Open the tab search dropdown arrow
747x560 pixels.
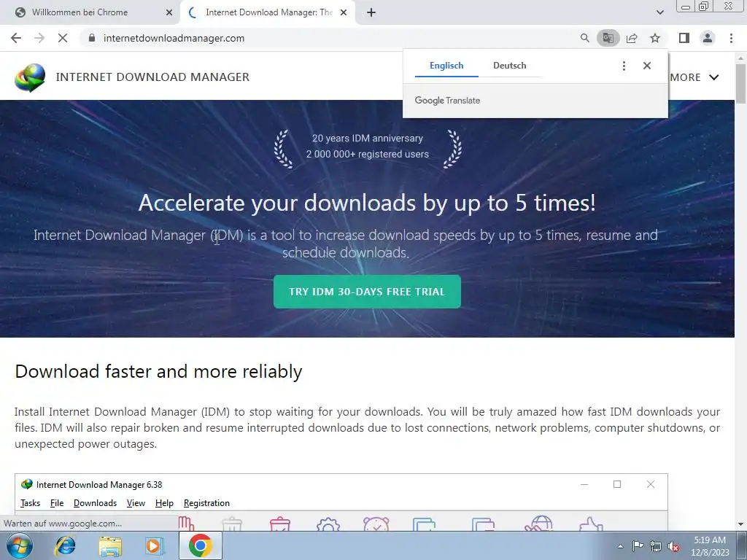pyautogui.click(x=659, y=13)
